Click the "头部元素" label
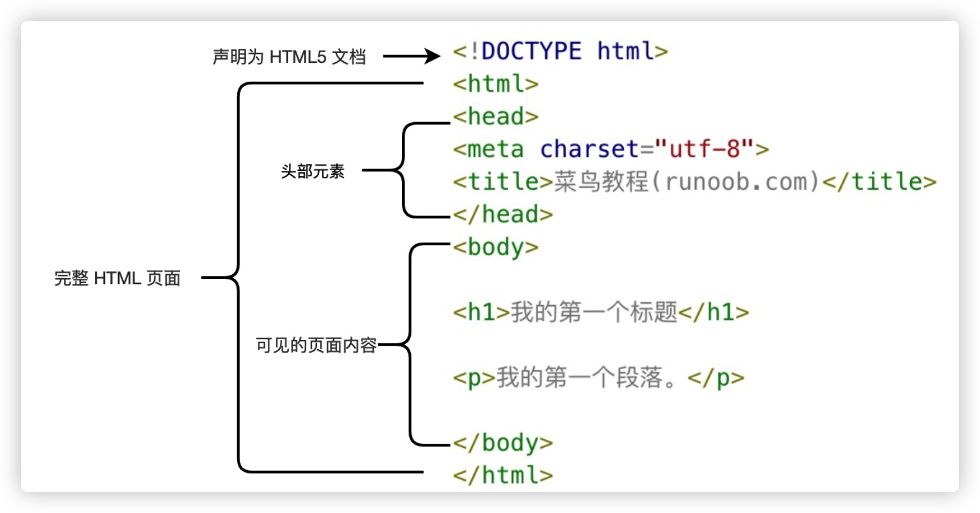This screenshot has height=513, width=980. point(312,171)
